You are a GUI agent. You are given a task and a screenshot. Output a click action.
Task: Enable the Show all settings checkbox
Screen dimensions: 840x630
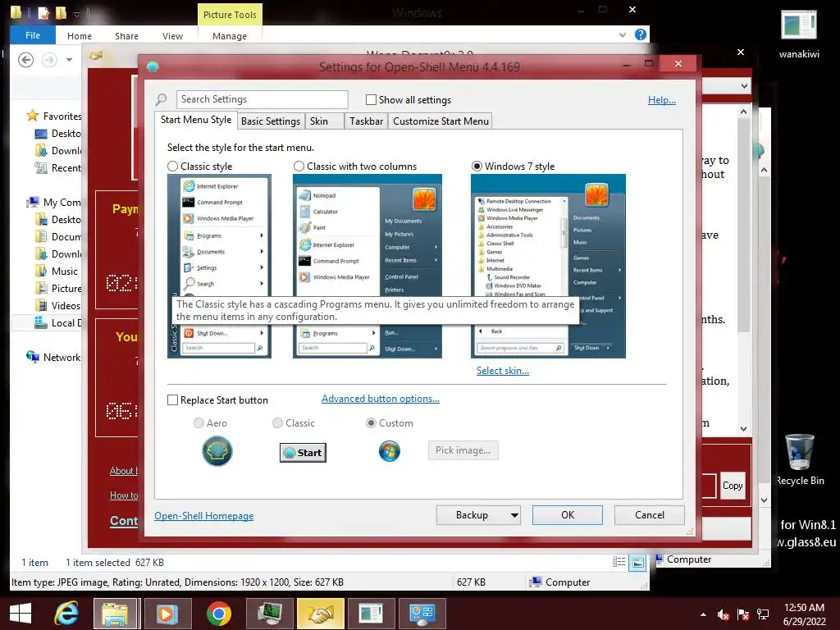(371, 99)
